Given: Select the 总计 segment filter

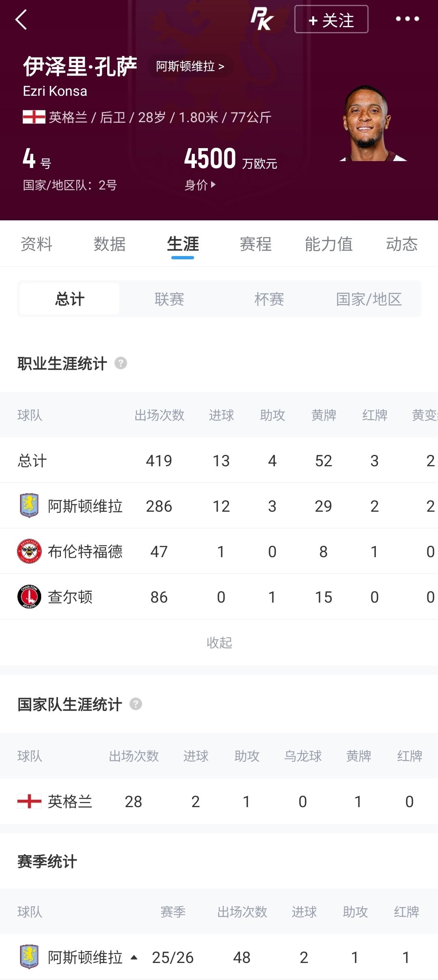Looking at the screenshot, I should (x=69, y=299).
